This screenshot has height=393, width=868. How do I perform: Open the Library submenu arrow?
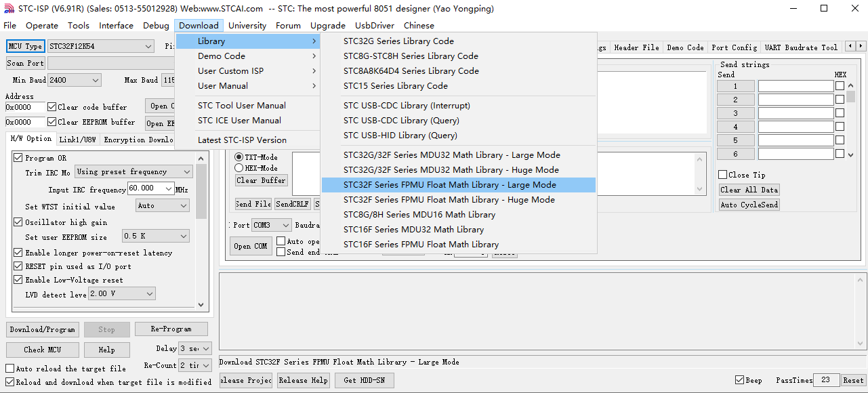pos(314,41)
